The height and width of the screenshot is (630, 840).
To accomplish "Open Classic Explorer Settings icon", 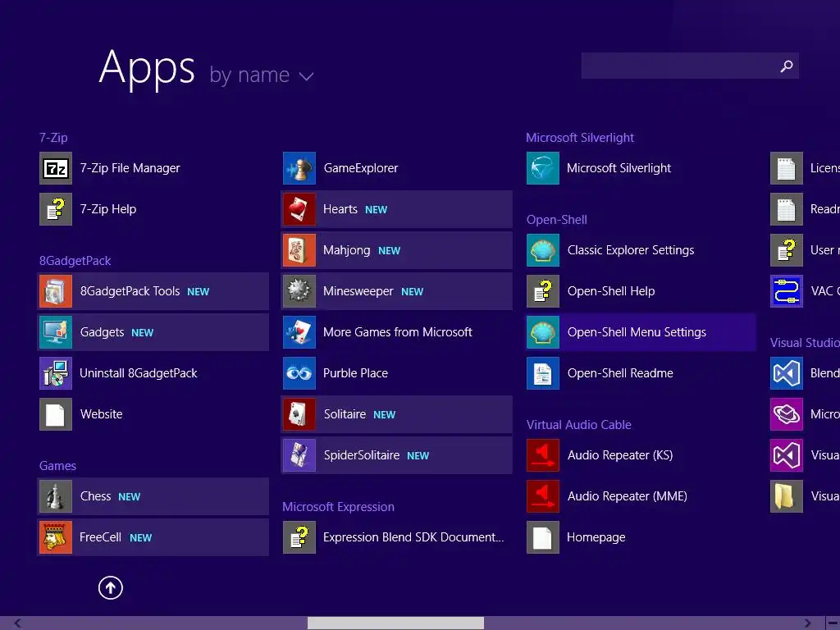I will click(543, 250).
